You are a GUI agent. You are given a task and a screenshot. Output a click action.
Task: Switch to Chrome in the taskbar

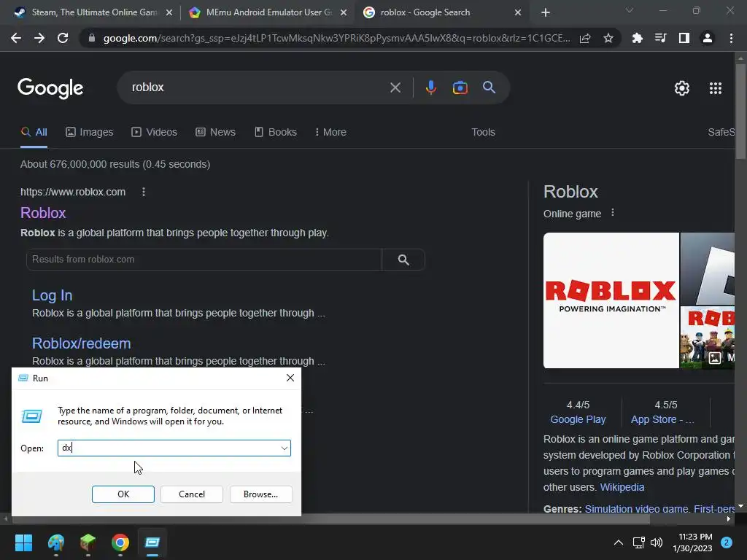[120, 542]
